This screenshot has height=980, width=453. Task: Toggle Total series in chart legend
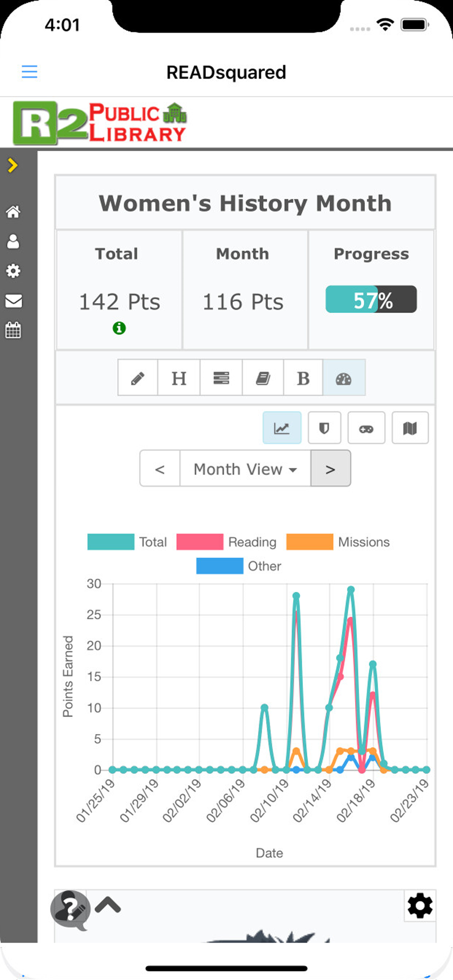click(127, 542)
